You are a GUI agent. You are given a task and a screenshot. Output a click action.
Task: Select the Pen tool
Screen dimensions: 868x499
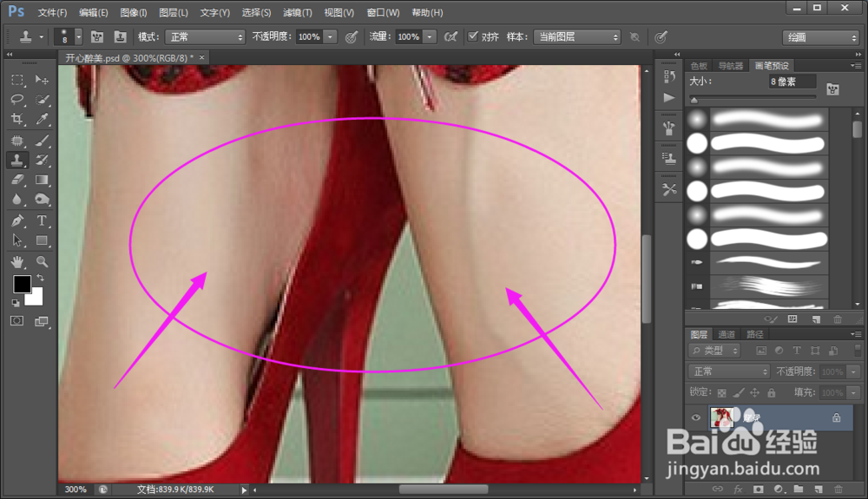17,220
